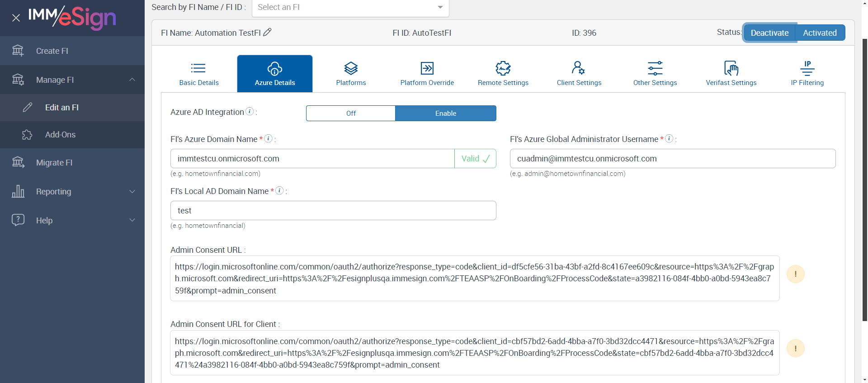Go to the Platform Override tab

point(427,74)
